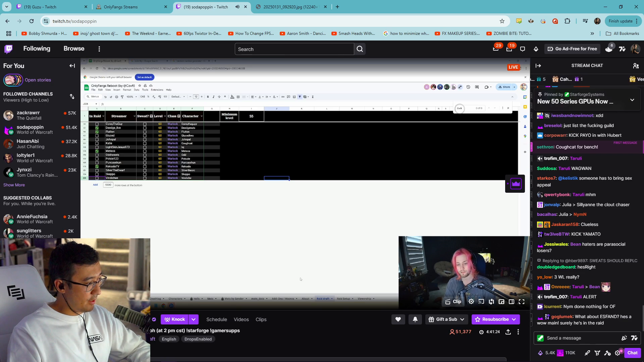Go to Browse page
The image size is (644, 362).
click(x=74, y=49)
